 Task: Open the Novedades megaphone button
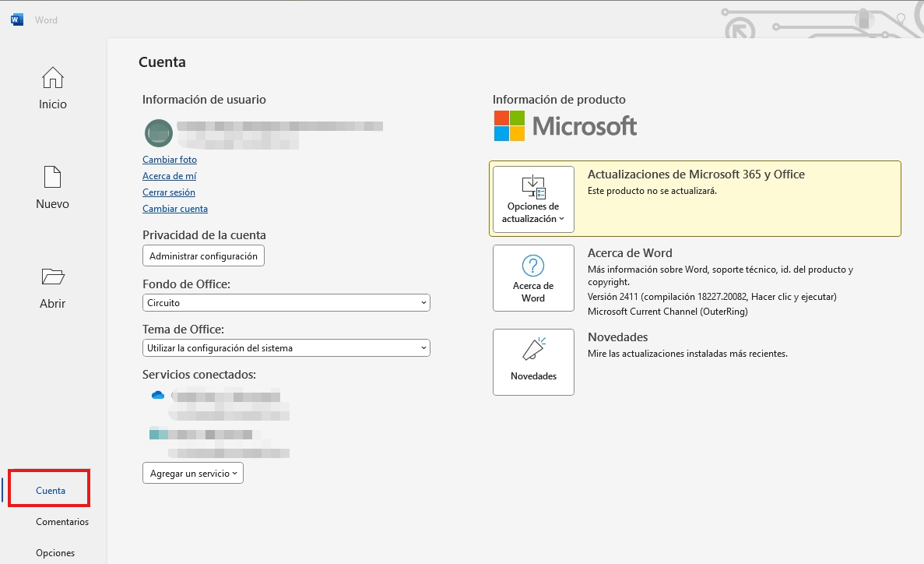533,362
